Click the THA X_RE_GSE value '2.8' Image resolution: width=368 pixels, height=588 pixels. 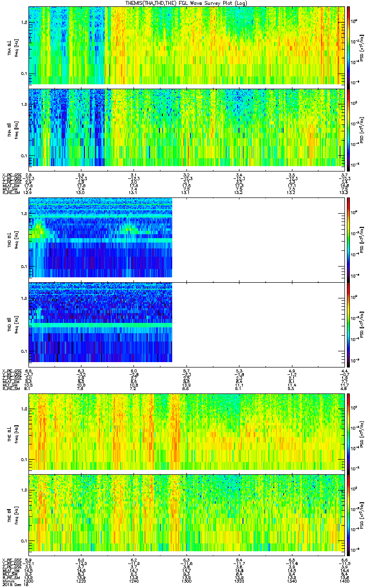29,175
